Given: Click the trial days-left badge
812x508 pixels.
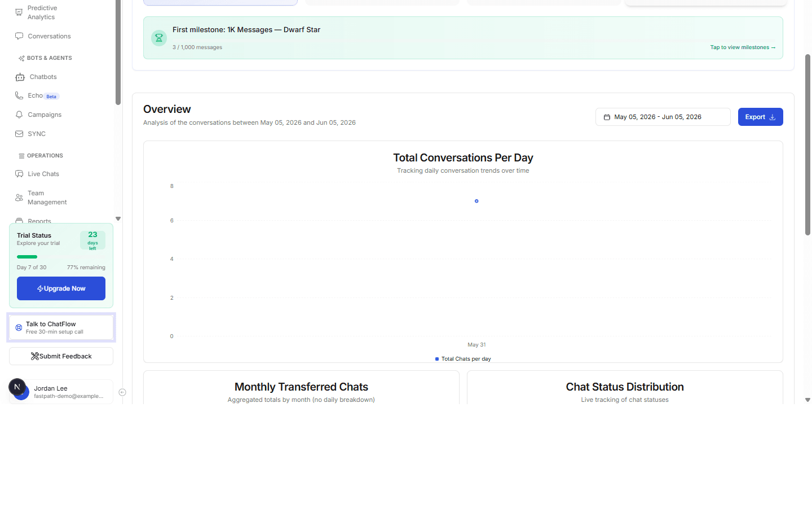Looking at the screenshot, I should (92, 240).
